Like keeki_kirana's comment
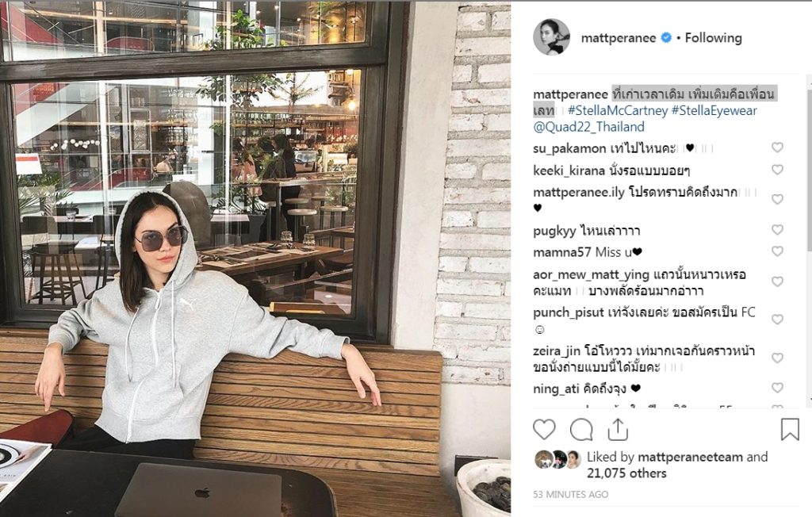The width and height of the screenshot is (812, 517). coord(777,170)
